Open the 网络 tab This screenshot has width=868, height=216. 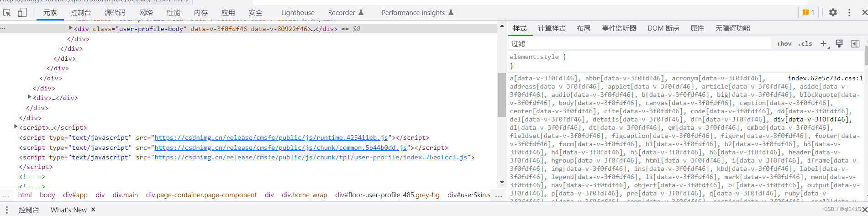[146, 13]
